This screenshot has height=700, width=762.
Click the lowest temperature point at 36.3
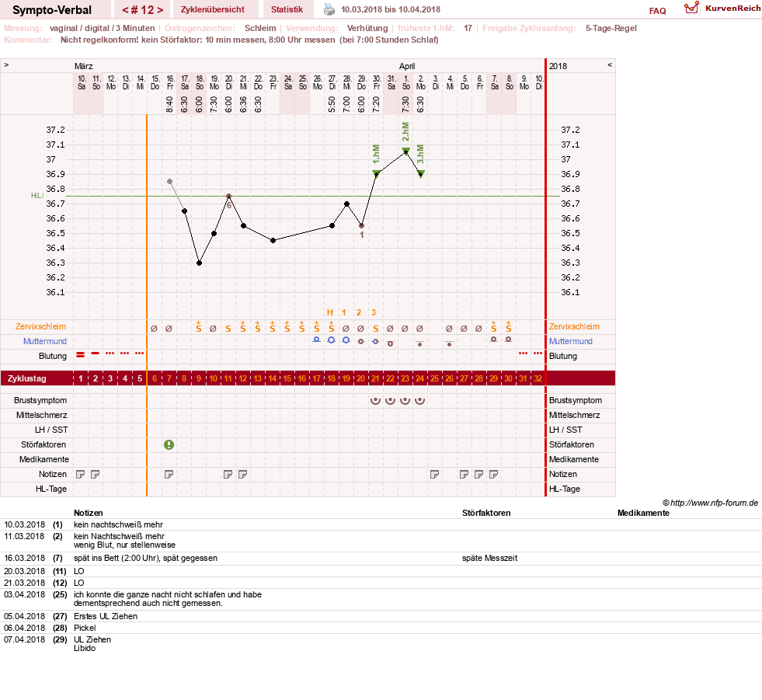200,263
